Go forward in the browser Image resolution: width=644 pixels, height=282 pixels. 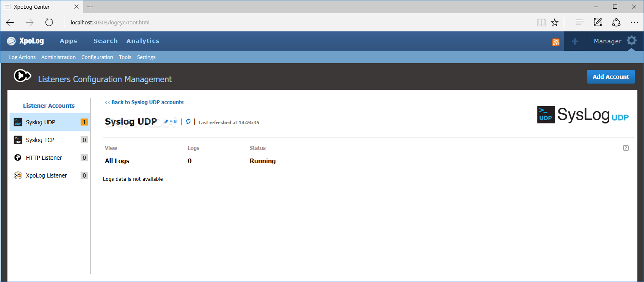[x=29, y=23]
